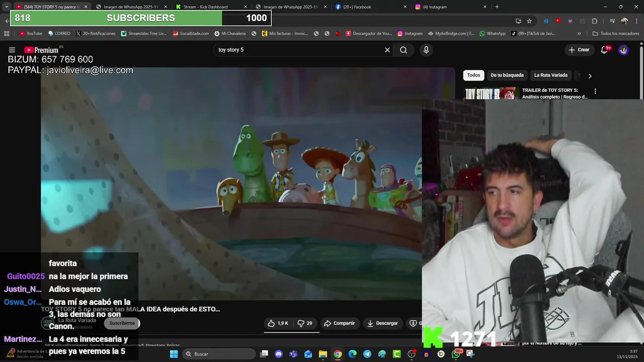
Task: Open the Chrome extensions puzzle icon
Action: tap(594, 21)
